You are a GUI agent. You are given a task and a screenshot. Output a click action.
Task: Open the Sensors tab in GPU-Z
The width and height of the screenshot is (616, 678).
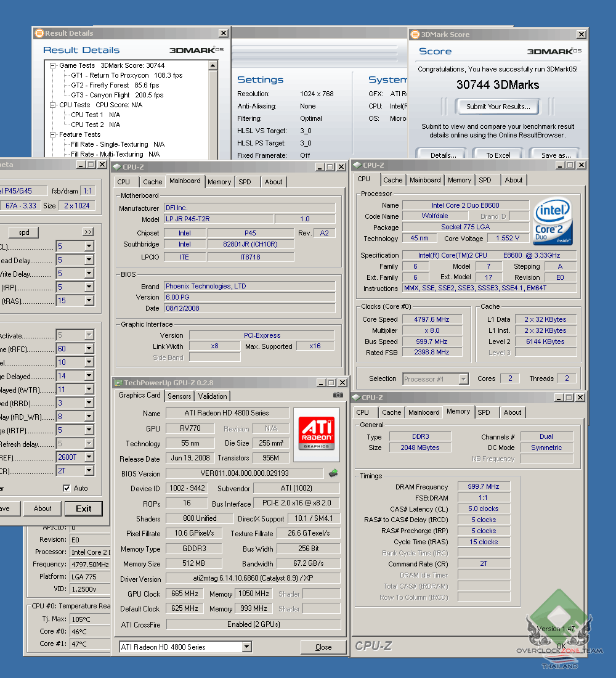(179, 396)
